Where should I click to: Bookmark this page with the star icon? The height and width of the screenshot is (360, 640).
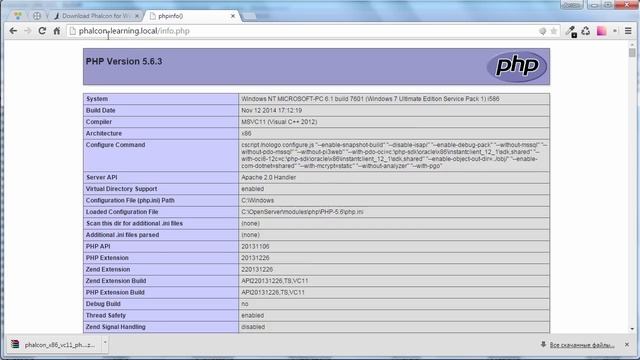[x=554, y=31]
